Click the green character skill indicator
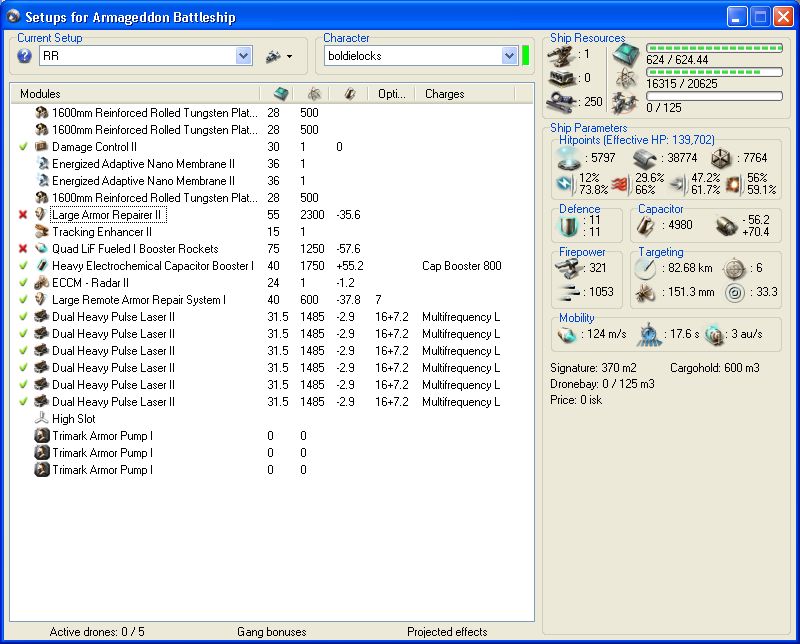Image resolution: width=800 pixels, height=644 pixels. coord(526,55)
